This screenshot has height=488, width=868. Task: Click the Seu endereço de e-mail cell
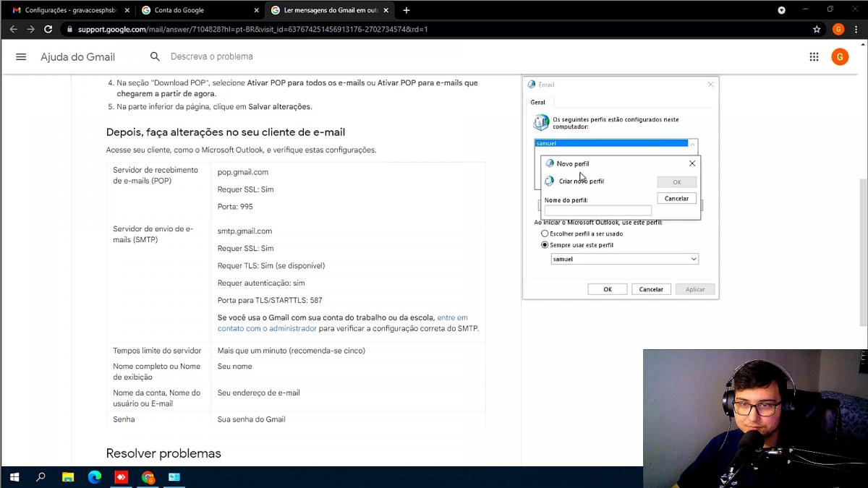tap(258, 393)
